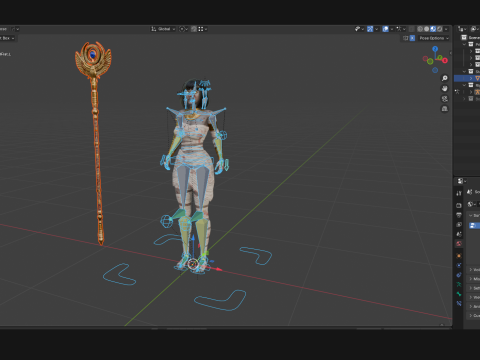This screenshot has width=480, height=360.
Task: Switch to solid viewport shading
Action: pyautogui.click(x=426, y=29)
